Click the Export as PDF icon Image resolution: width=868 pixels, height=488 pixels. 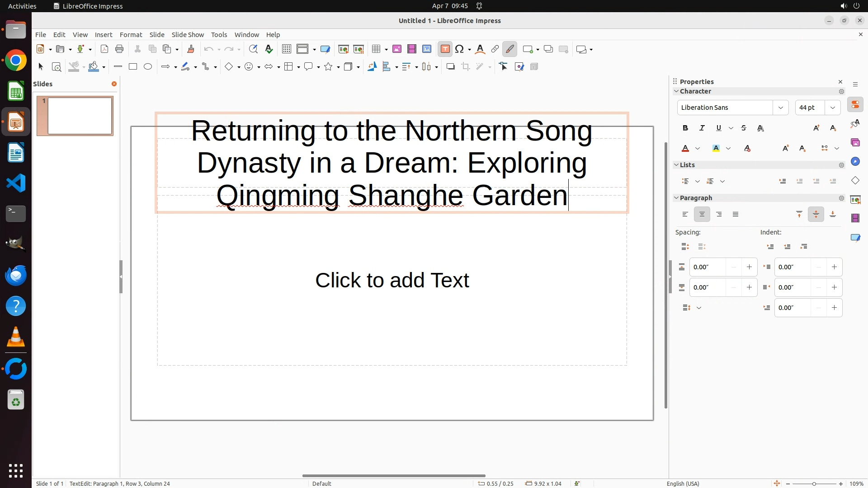coord(104,49)
